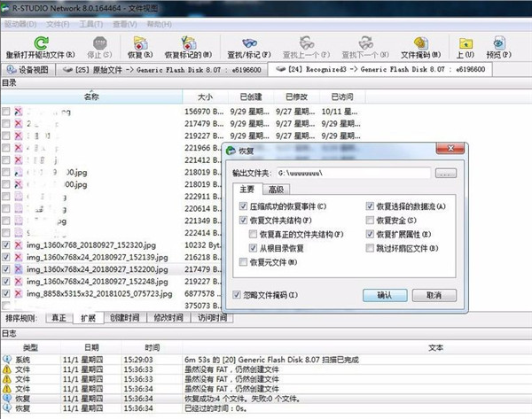The image size is (532, 419).
Task: Click the 预览(P) preview eye icon
Action: (x=498, y=43)
